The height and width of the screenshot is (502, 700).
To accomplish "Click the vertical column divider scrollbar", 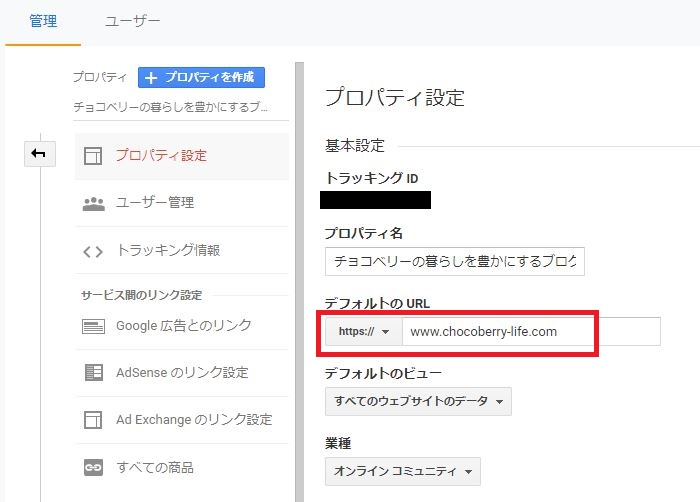I will click(300, 281).
